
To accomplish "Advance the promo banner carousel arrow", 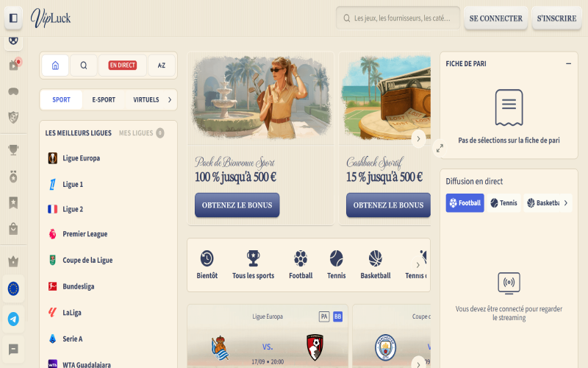I will (x=418, y=139).
